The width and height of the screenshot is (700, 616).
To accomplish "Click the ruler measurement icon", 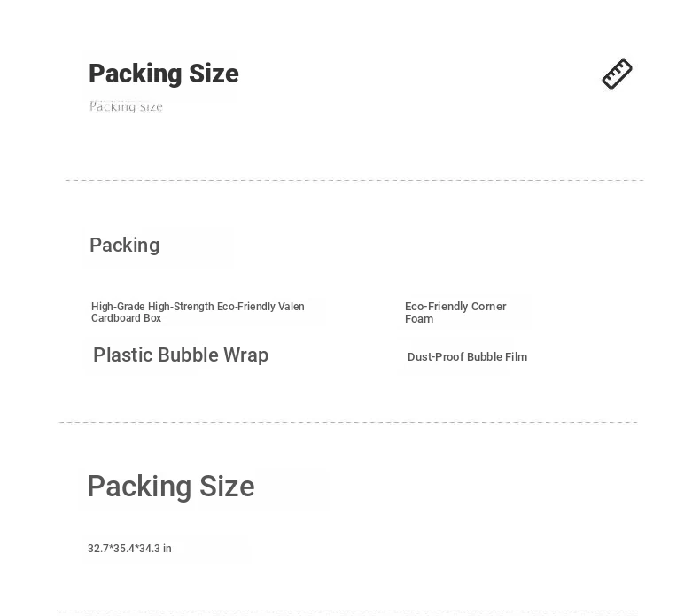I will pos(617,74).
